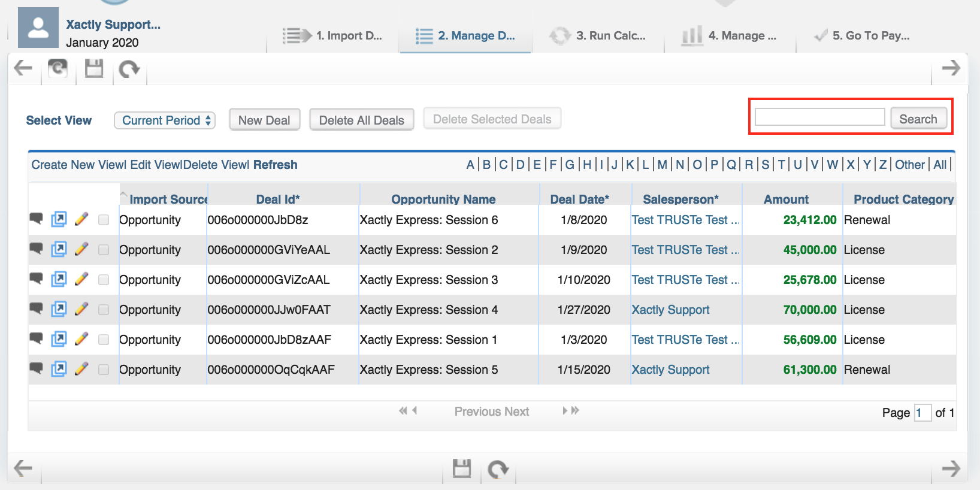This screenshot has height=490, width=980.
Task: Click the Delete All Deals button
Action: pos(362,120)
